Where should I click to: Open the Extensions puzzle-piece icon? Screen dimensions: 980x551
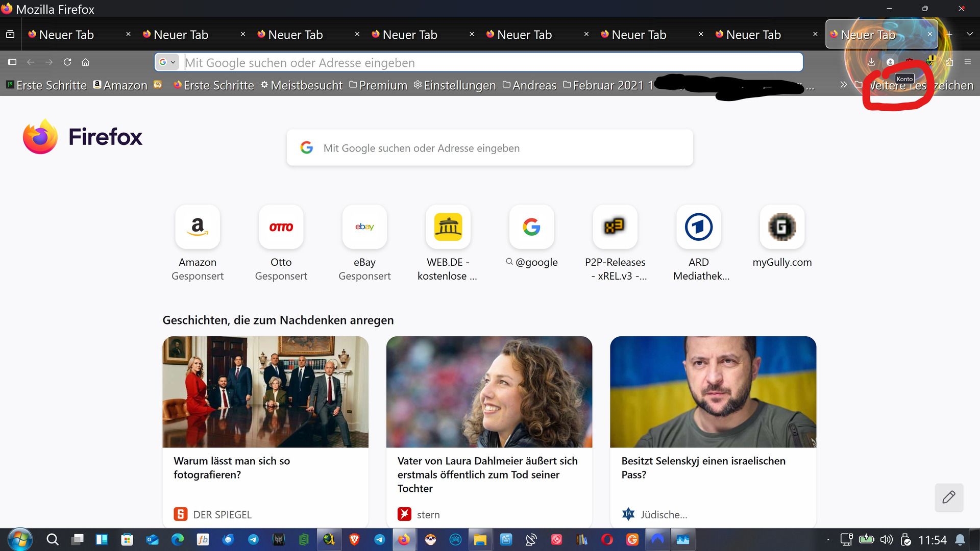[x=949, y=62]
